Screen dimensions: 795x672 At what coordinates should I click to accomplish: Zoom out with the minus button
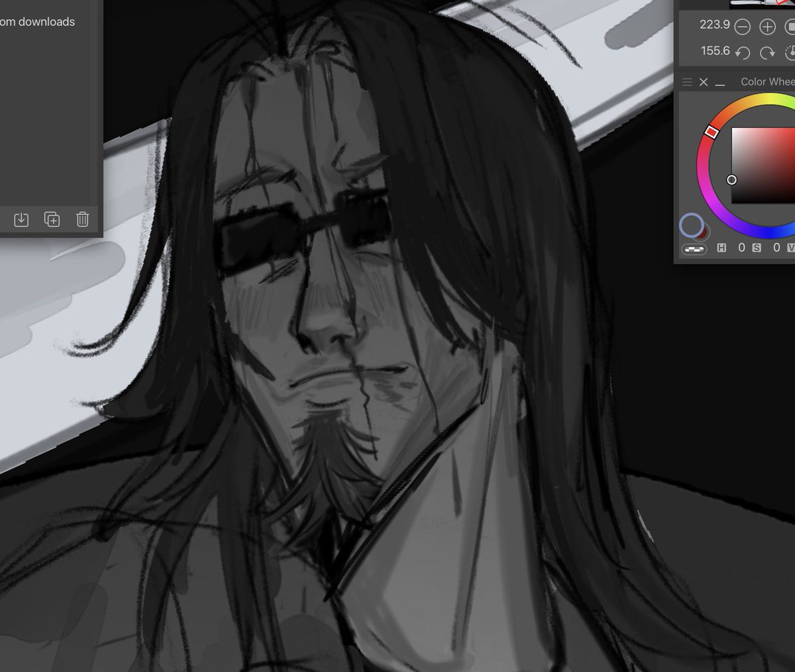tap(743, 26)
